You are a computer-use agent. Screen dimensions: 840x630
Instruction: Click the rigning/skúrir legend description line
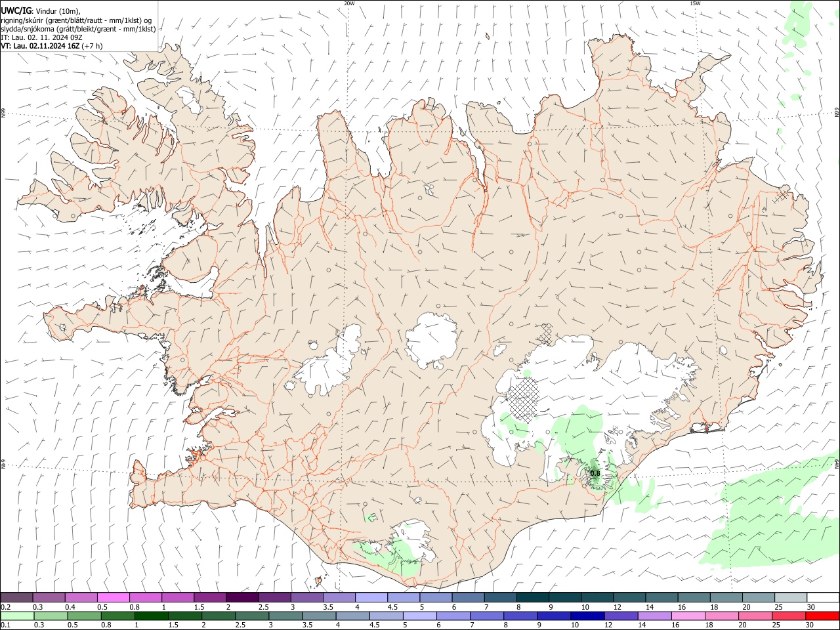76,20
